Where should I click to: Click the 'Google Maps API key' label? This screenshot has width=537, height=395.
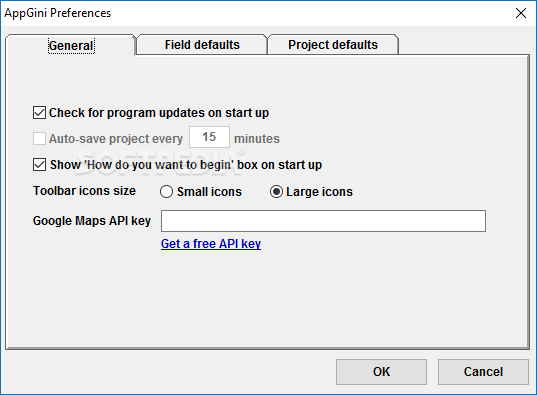(92, 221)
